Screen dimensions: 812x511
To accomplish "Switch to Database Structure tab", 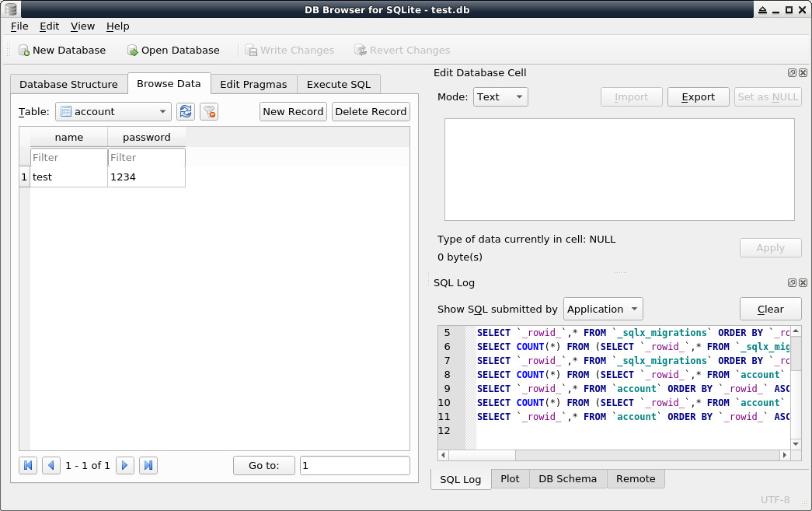I will [69, 85].
